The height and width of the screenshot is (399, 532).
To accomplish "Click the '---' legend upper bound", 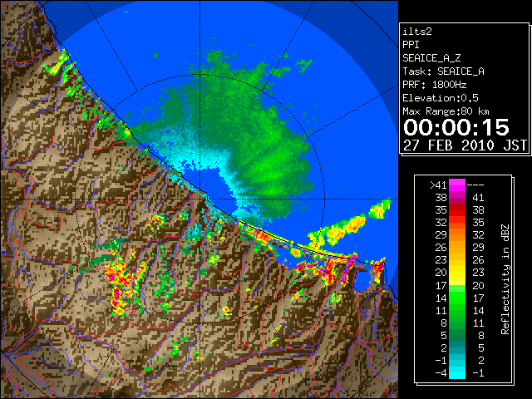I will pyautogui.click(x=475, y=185).
